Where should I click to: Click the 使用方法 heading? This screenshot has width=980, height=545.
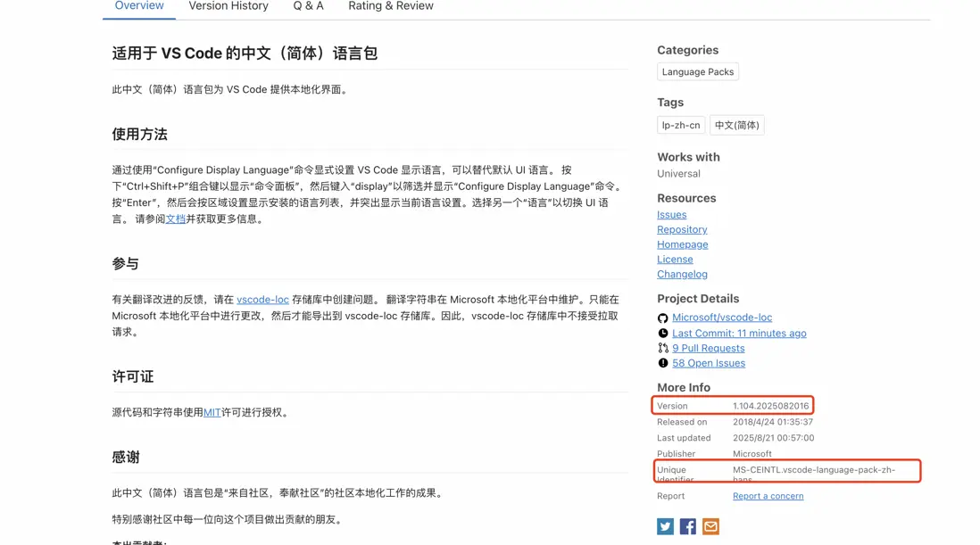coord(139,135)
